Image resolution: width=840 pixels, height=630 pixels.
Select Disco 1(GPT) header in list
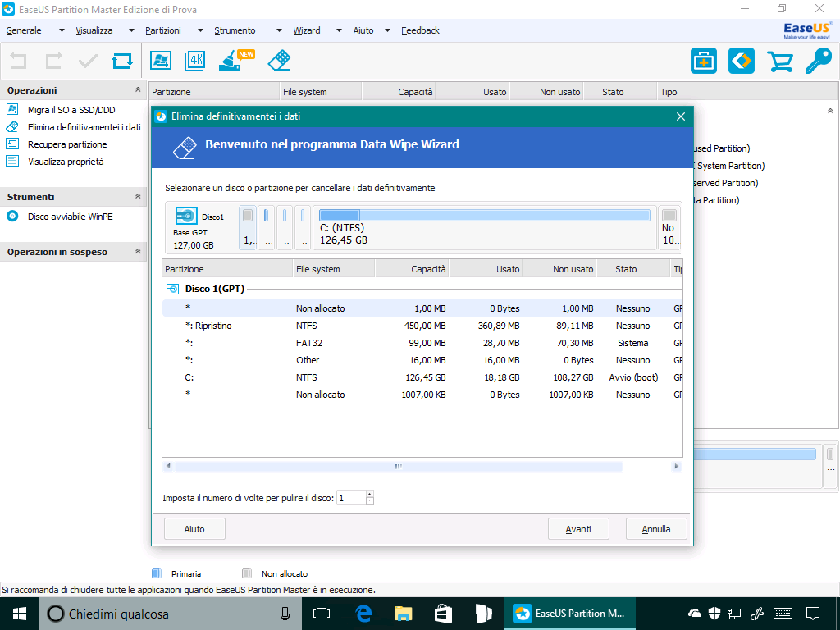click(x=214, y=289)
